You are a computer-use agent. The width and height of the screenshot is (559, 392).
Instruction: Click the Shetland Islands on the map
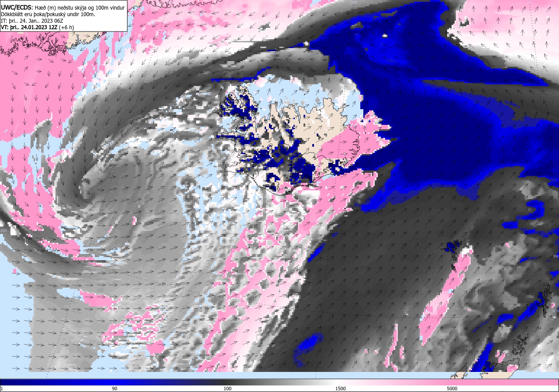click(x=545, y=300)
